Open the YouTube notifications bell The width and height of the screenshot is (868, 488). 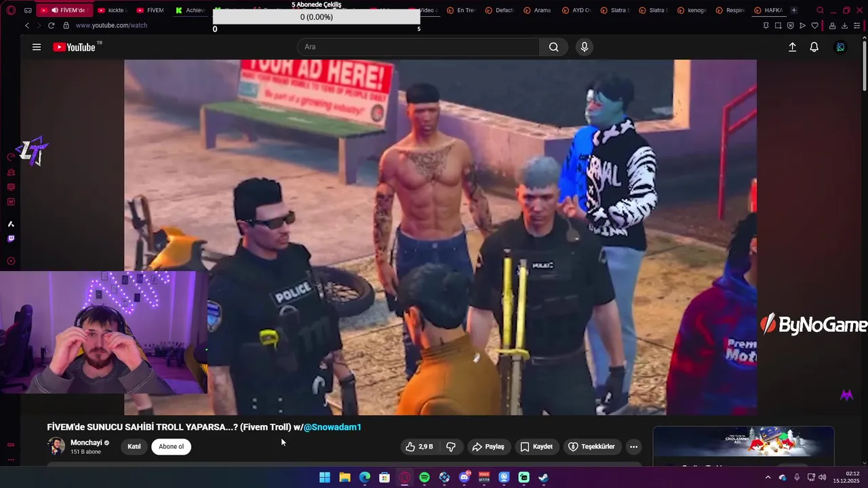(x=814, y=47)
